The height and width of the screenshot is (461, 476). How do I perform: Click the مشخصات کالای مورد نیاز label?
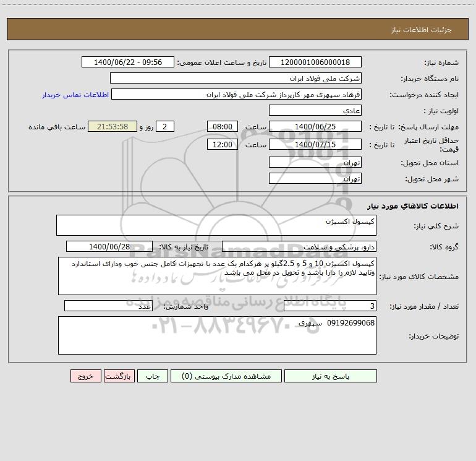419,277
